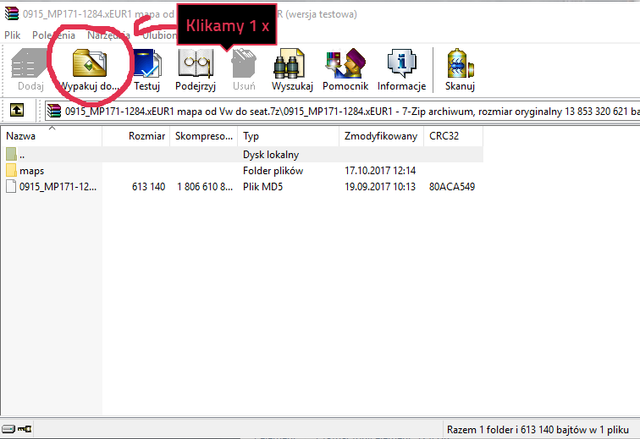Select file '0915_MP171-12...'
The image size is (640, 439).
click(58, 187)
